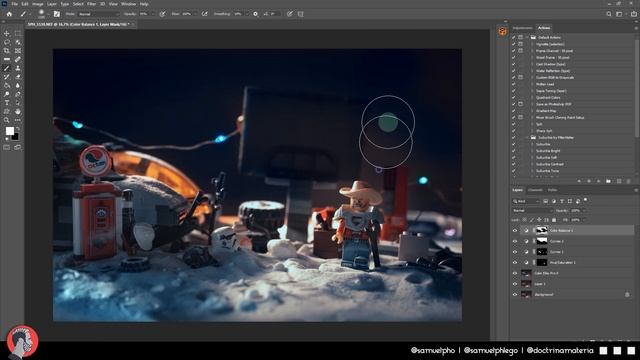This screenshot has height=360, width=640.
Task: Open smoothing options gear icon
Action: pos(256,14)
